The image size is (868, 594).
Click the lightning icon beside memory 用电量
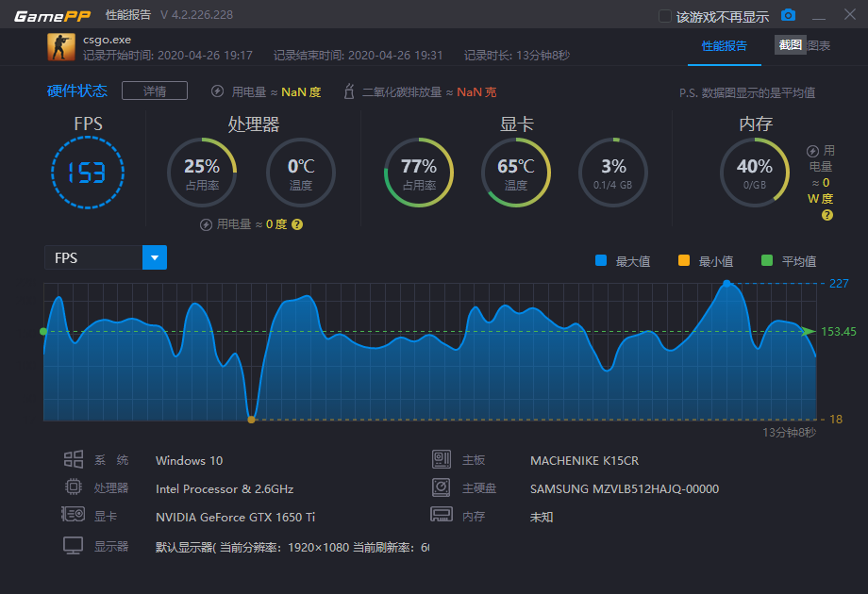pyautogui.click(x=812, y=151)
